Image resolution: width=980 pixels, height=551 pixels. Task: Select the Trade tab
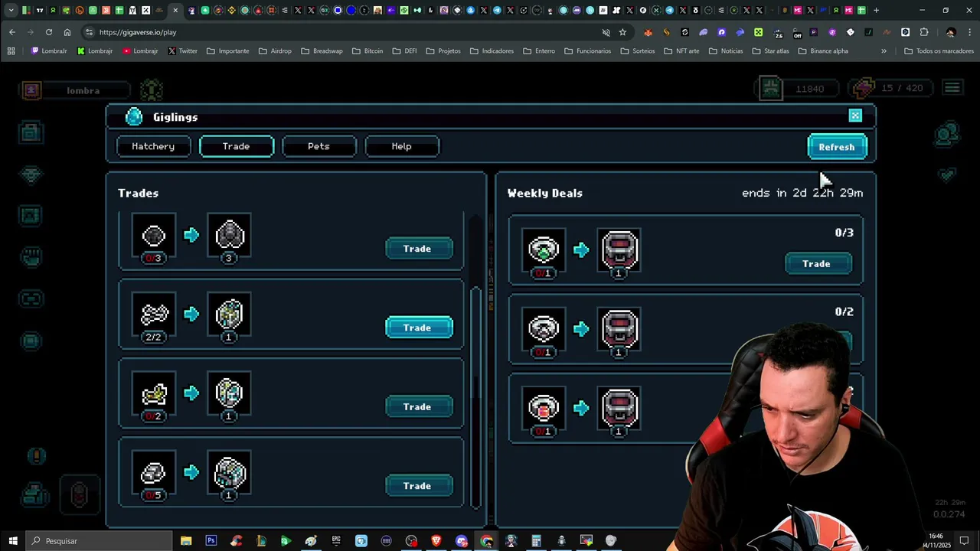click(236, 146)
